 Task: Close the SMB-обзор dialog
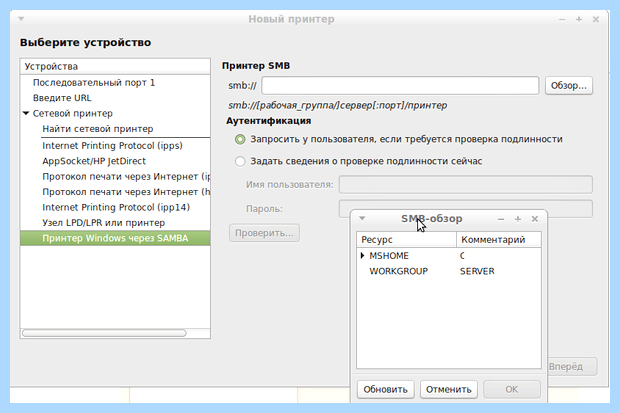(x=535, y=219)
